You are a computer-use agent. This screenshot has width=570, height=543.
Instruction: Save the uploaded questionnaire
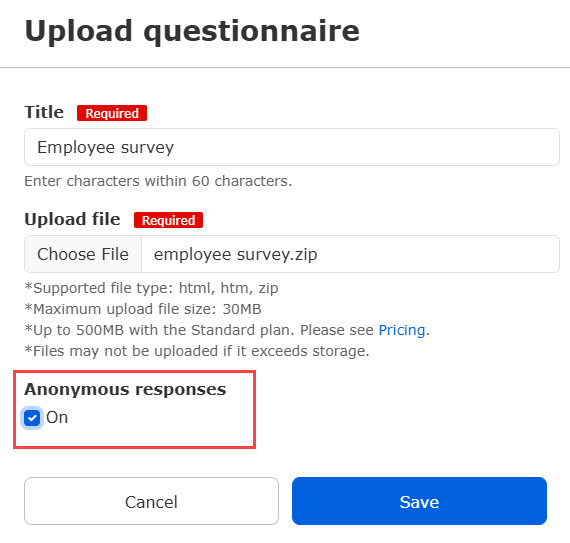pyautogui.click(x=419, y=501)
